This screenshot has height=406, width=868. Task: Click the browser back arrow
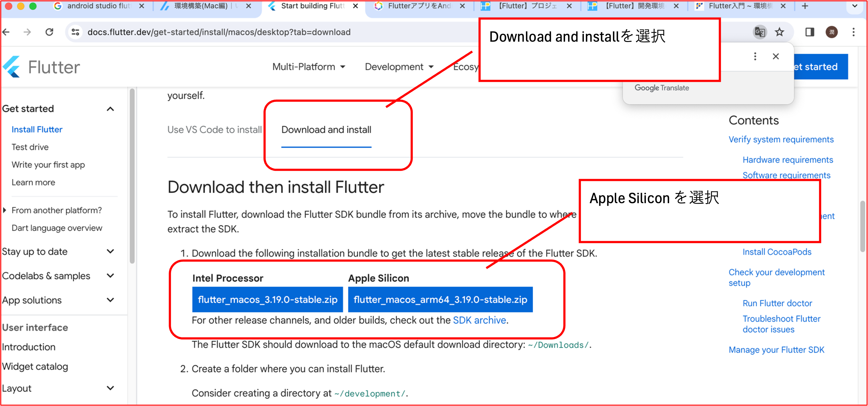click(x=6, y=32)
